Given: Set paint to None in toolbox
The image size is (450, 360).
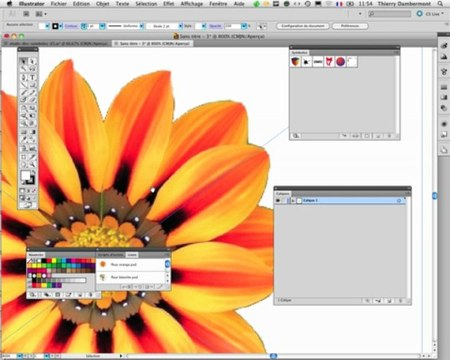Looking at the screenshot, I should [x=34, y=191].
